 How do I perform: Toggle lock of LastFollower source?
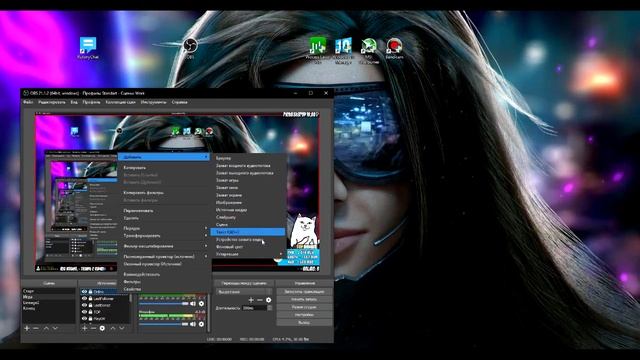[x=90, y=299]
